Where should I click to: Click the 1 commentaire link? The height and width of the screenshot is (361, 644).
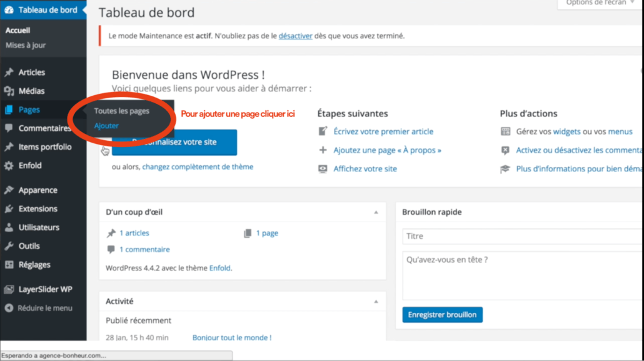click(x=144, y=250)
